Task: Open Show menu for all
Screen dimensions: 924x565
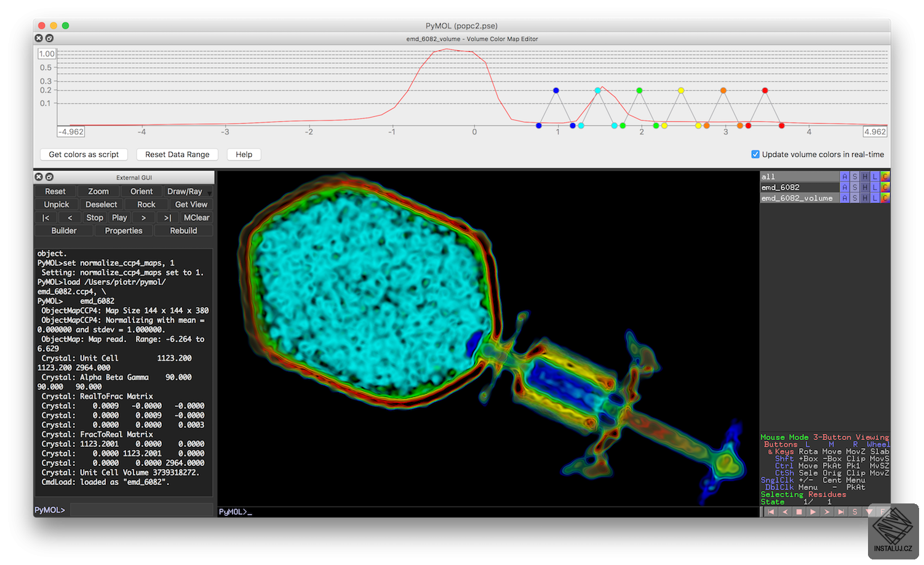Action: tap(855, 177)
